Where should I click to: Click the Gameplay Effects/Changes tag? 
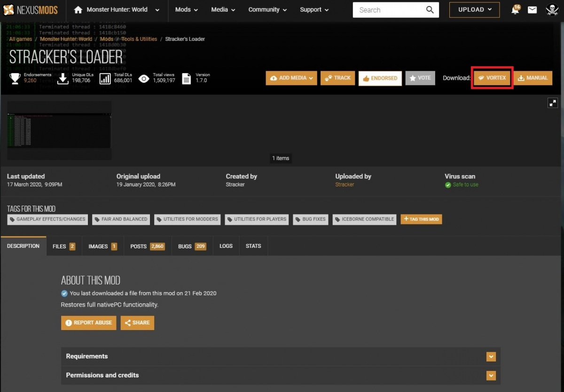click(x=47, y=219)
